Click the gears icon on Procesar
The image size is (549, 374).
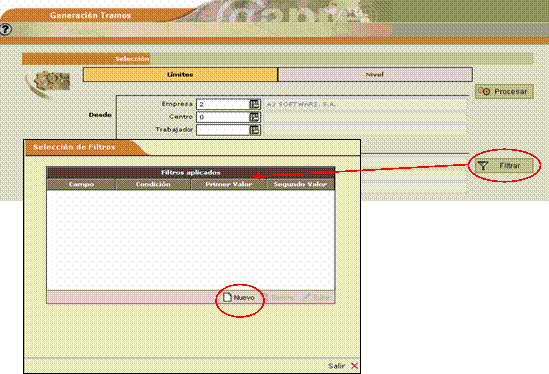click(x=484, y=91)
